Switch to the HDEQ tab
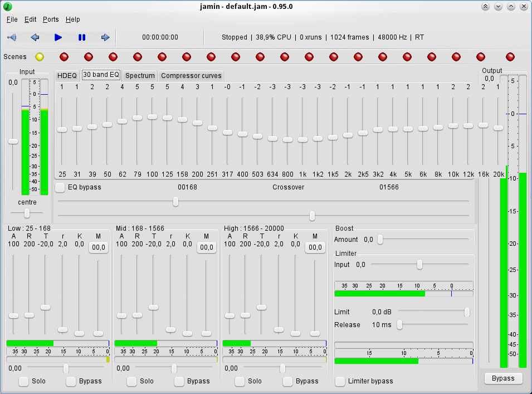 pos(67,75)
